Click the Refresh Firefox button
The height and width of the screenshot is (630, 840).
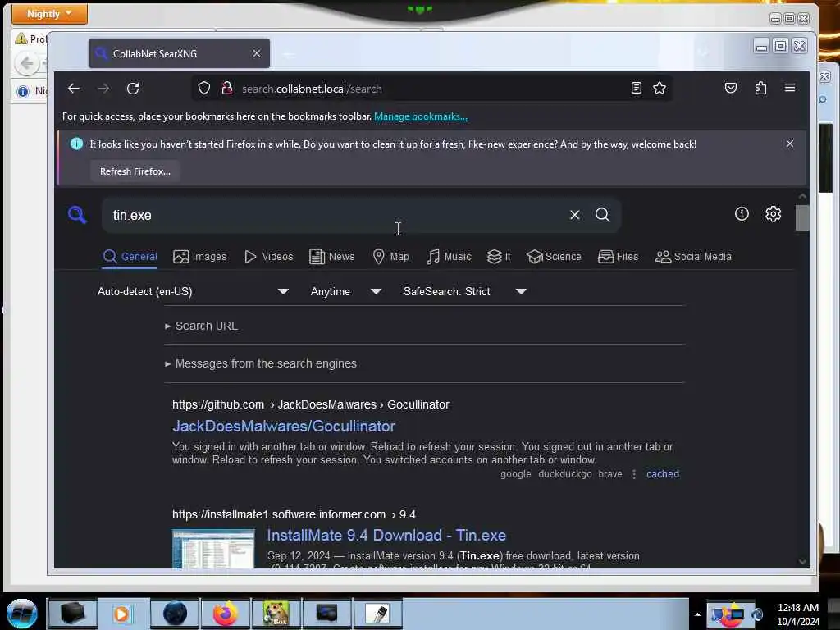pyautogui.click(x=135, y=171)
